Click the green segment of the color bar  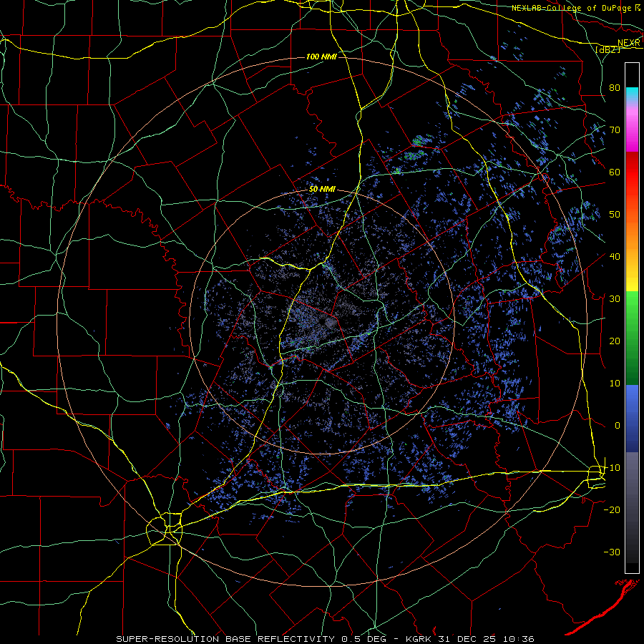tap(632, 337)
